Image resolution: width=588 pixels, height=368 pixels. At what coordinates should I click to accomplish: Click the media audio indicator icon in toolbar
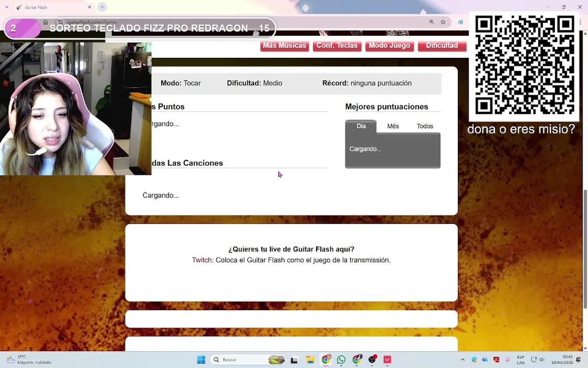pos(460,22)
